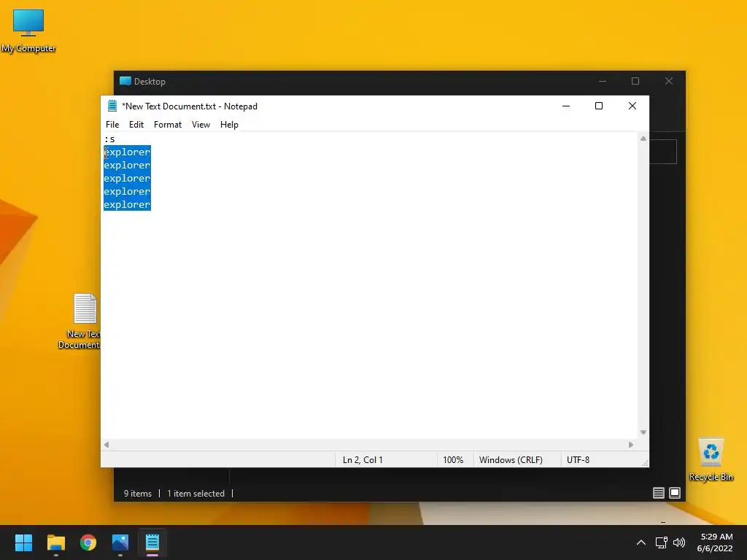The height and width of the screenshot is (560, 747).
Task: Click the 'Windows (CRLF)' status entry
Action: point(511,460)
